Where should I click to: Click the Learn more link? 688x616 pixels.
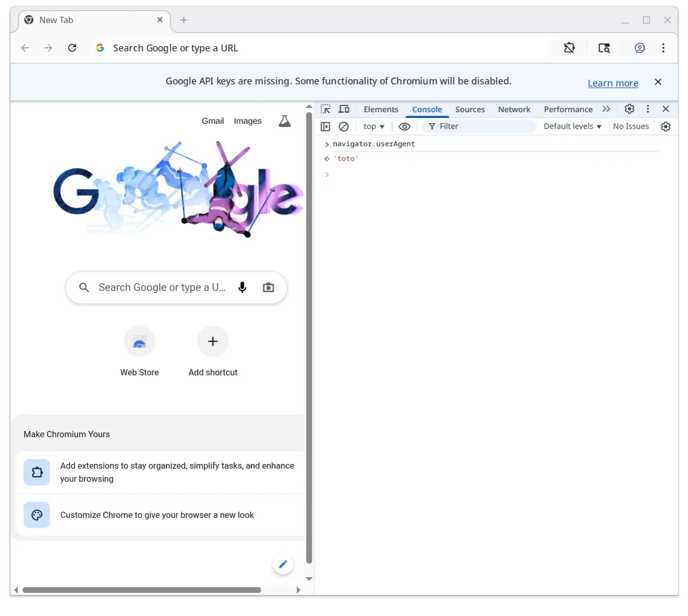coord(613,83)
